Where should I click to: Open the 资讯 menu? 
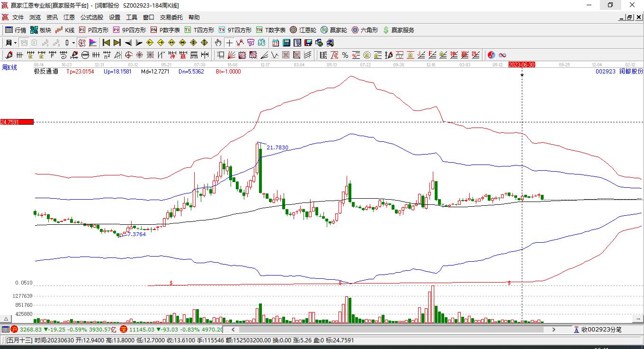point(52,18)
